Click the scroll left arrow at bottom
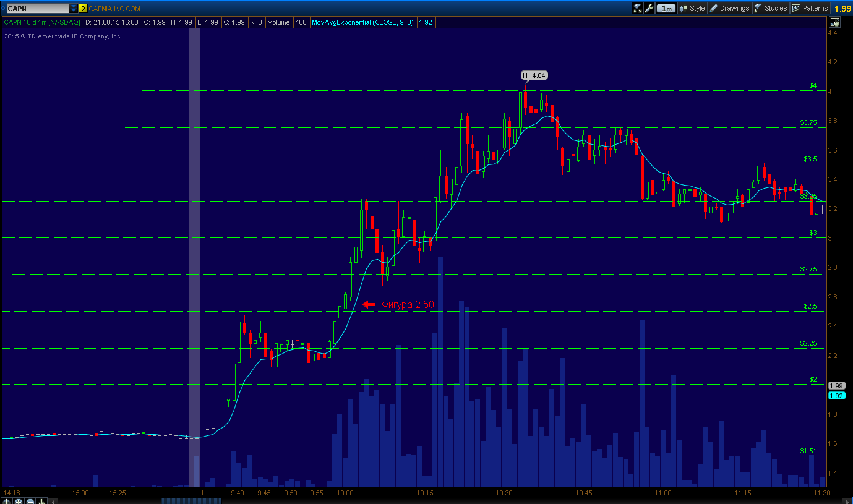 pos(53,501)
